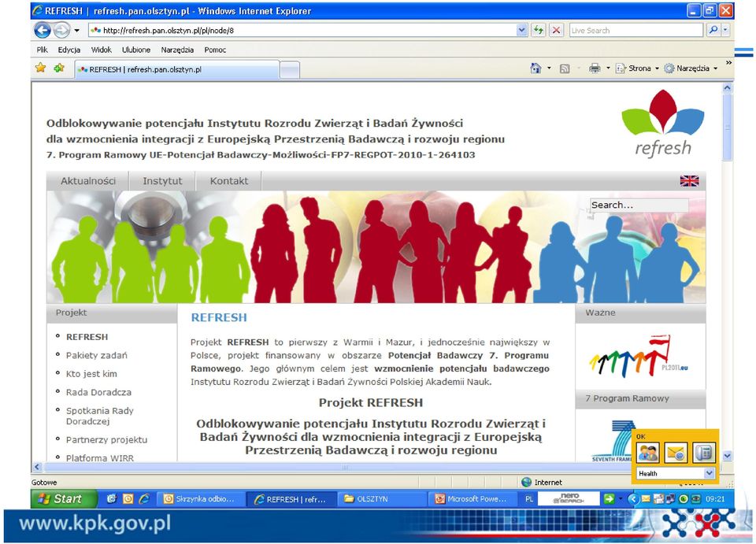The height and width of the screenshot is (544, 756).
Task: Open the Rada Doradcza link
Action: [x=98, y=392]
